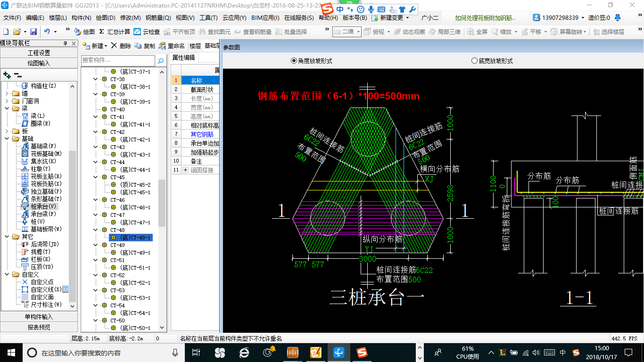Select 筏板基础(M) tree item
644x362 pixels.
(41, 154)
